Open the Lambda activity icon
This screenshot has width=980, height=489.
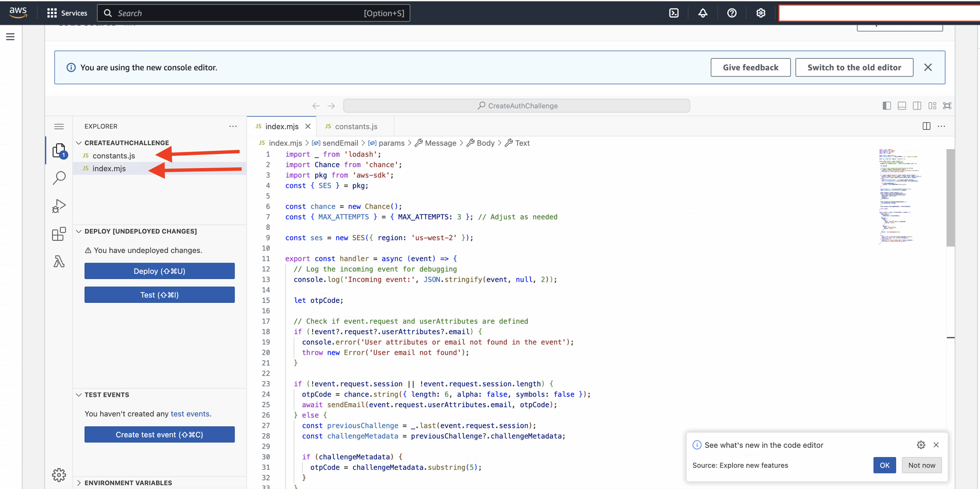(59, 261)
